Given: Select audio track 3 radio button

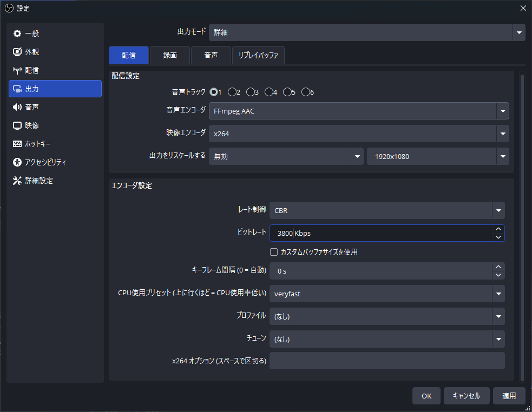Looking at the screenshot, I should tap(251, 92).
